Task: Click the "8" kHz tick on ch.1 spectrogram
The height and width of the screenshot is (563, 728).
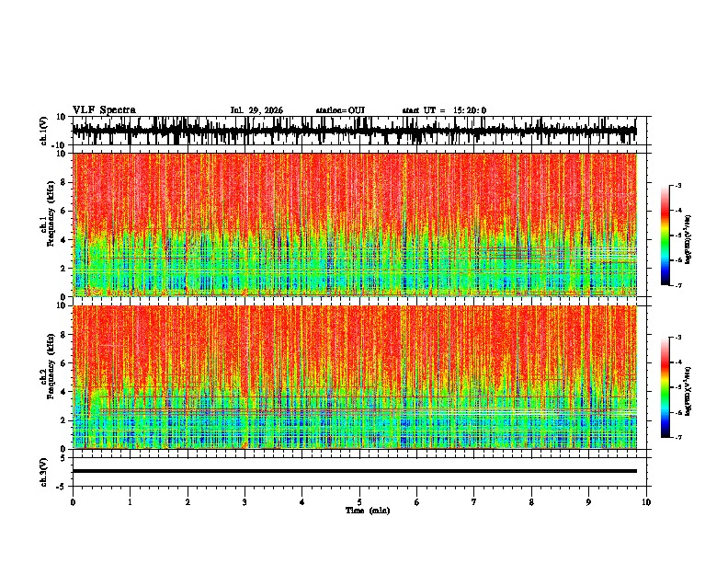Action: coord(64,182)
